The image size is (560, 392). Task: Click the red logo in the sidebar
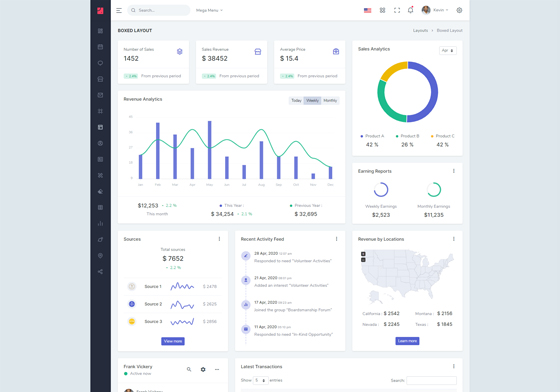(100, 11)
